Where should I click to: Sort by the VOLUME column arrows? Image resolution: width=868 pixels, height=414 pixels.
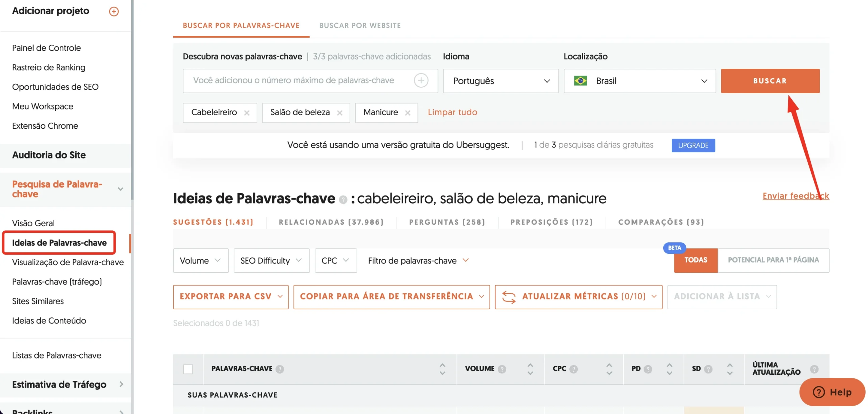click(x=530, y=369)
